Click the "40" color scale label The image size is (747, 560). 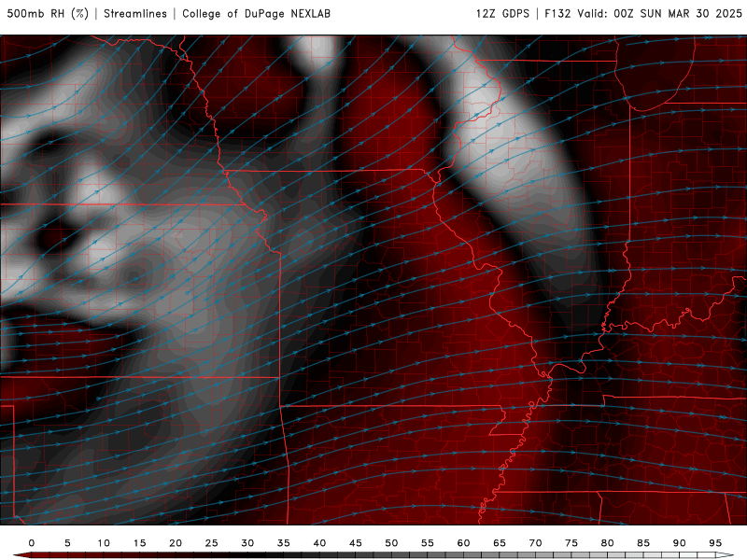click(x=319, y=543)
